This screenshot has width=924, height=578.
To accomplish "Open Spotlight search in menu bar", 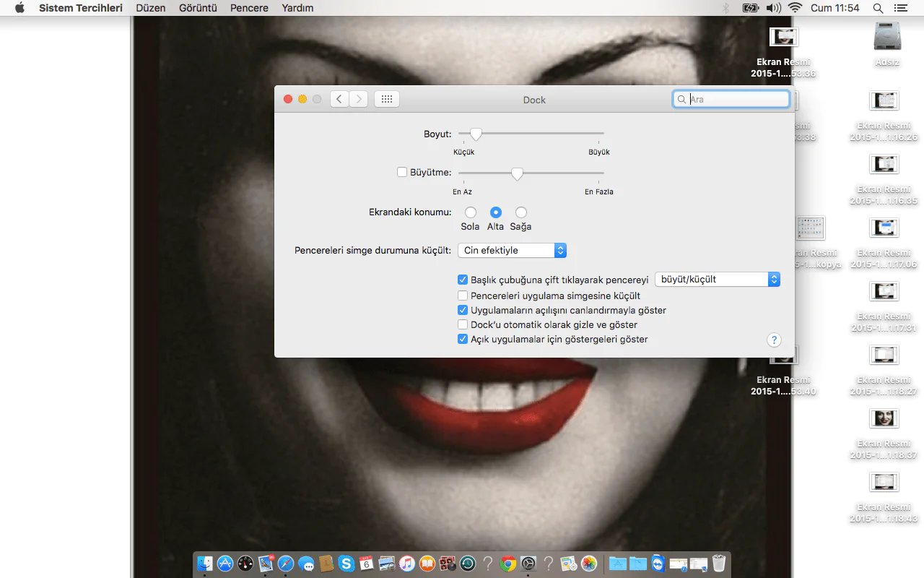I will point(878,8).
